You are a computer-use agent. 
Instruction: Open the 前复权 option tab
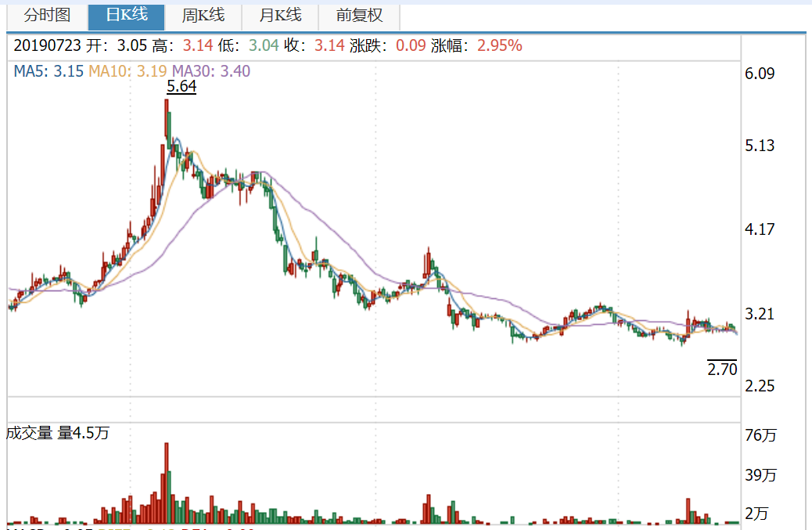pyautogui.click(x=359, y=16)
